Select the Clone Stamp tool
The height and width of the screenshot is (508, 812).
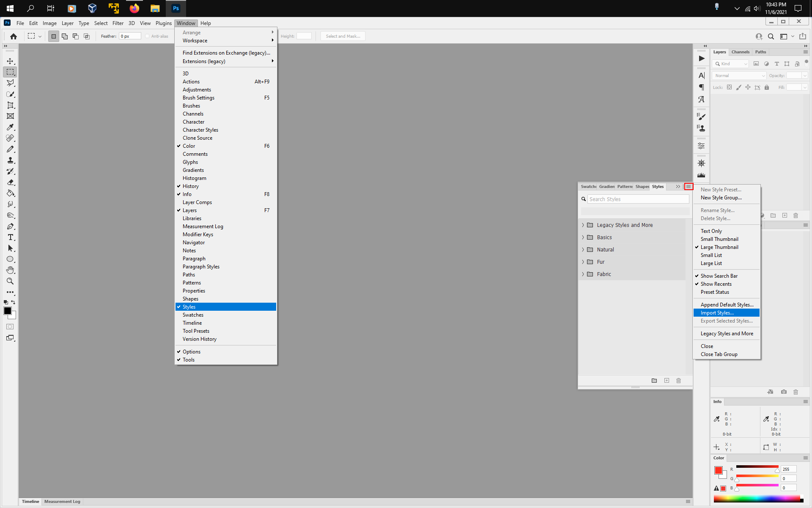pyautogui.click(x=11, y=160)
